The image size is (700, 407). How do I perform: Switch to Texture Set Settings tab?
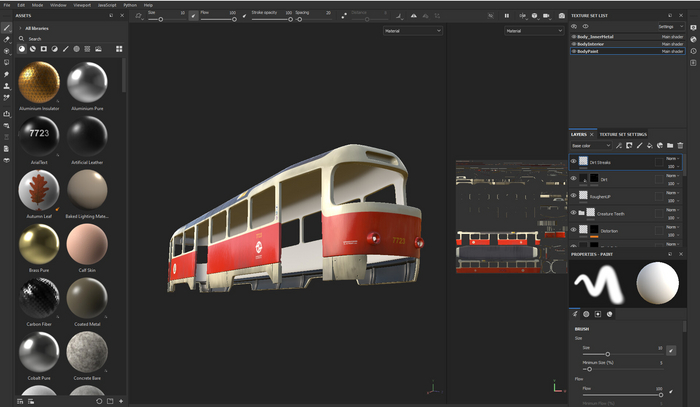point(623,134)
